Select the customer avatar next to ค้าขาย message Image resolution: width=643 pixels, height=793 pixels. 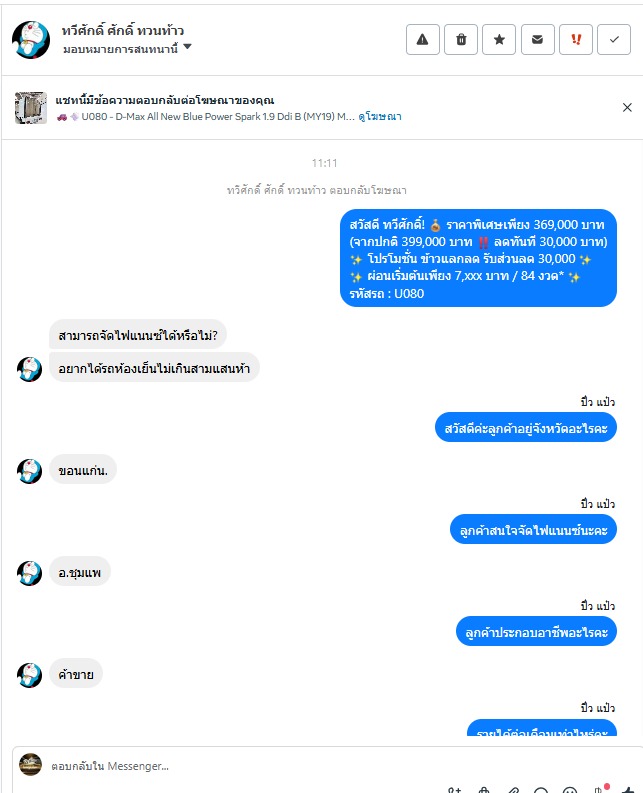(29, 675)
